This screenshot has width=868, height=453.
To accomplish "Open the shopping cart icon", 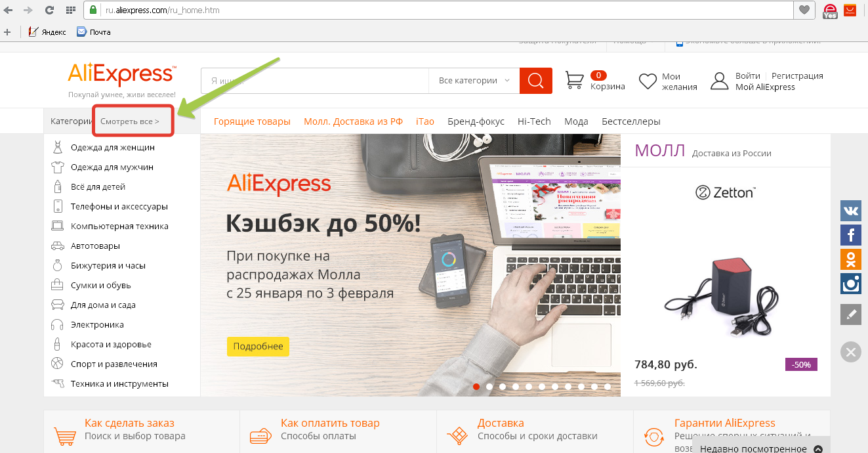I will click(x=574, y=80).
